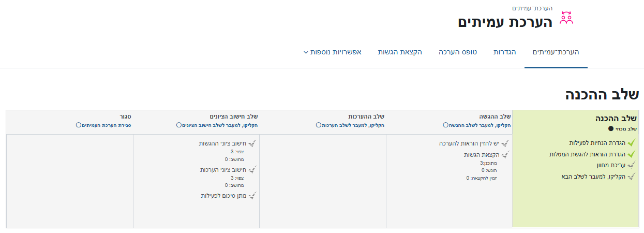The height and width of the screenshot is (233, 644).
Task: Open the הקצאת הגשות task link in submission phase
Action: pyautogui.click(x=481, y=154)
